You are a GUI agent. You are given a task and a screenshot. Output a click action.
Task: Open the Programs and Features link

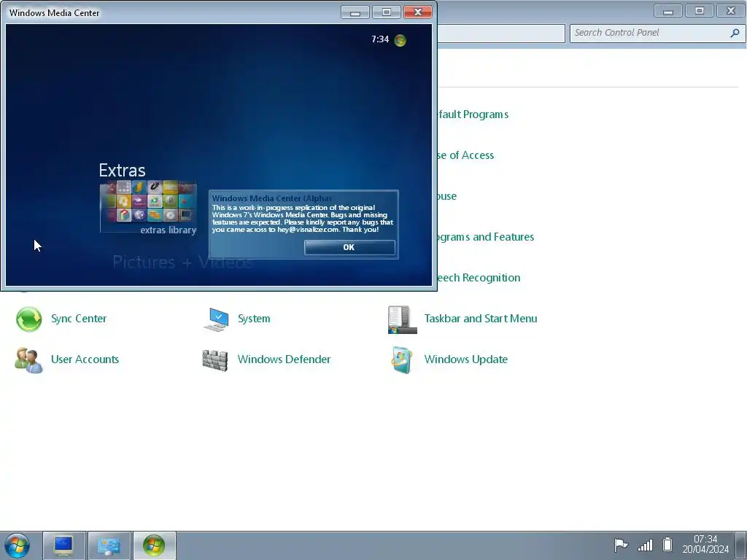click(x=486, y=237)
